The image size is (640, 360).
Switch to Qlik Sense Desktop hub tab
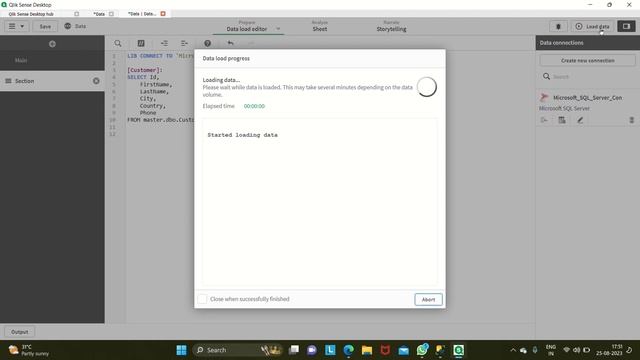coord(31,14)
